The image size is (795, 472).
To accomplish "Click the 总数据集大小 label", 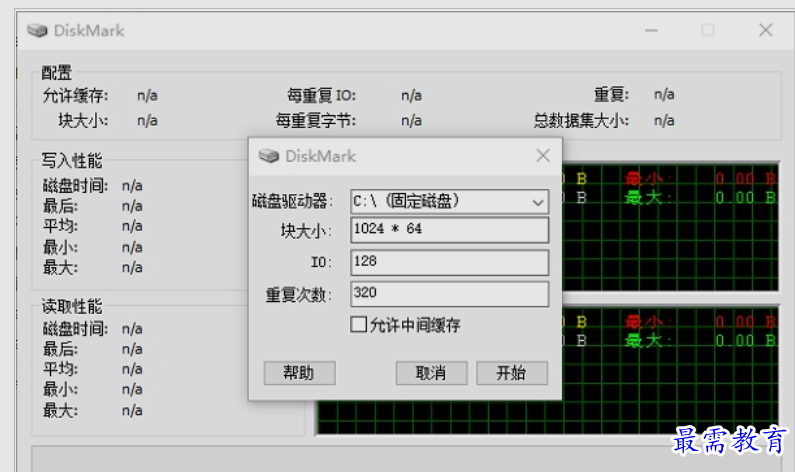I will 581,121.
